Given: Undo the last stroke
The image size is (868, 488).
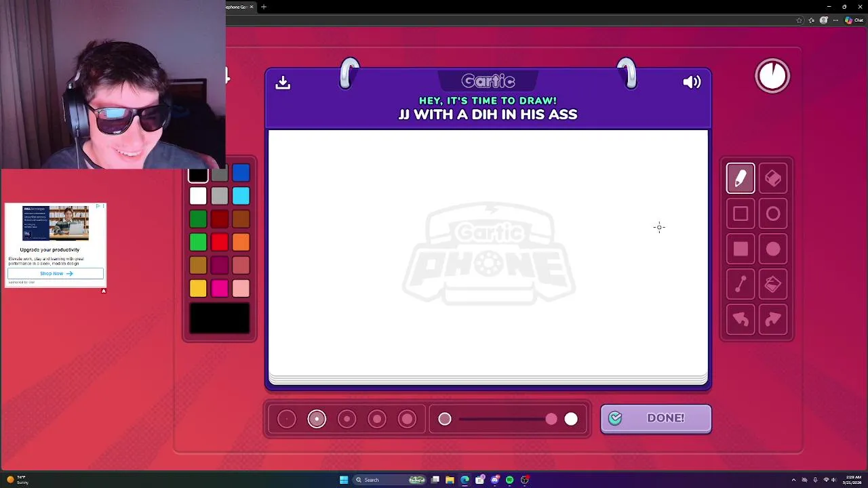Looking at the screenshot, I should tap(741, 320).
